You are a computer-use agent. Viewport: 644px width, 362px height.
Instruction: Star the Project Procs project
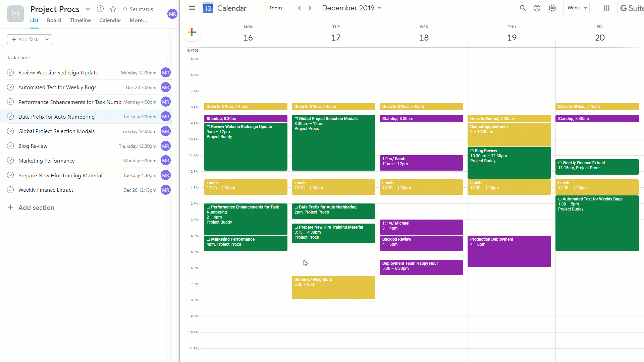coord(113,9)
